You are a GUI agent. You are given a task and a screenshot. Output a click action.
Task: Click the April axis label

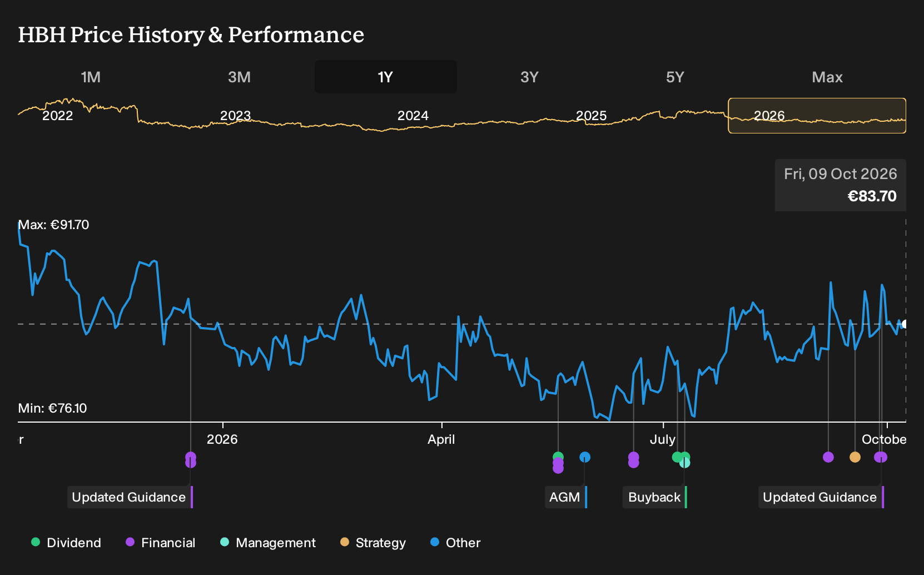click(441, 439)
